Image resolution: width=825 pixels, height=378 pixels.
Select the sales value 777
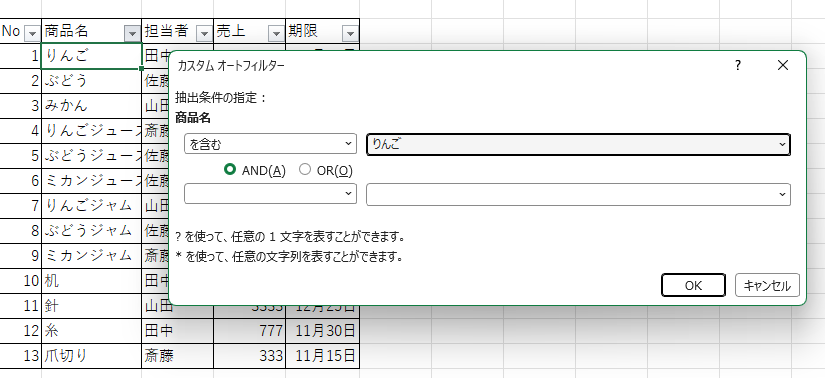point(249,331)
